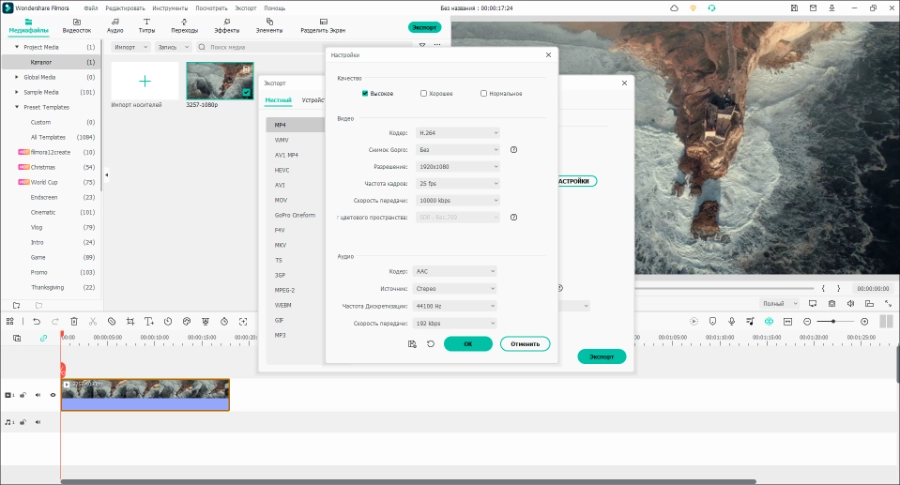Viewport: 900px width, 485px height.
Task: Mute the video track 1 speaker
Action: pyautogui.click(x=38, y=395)
